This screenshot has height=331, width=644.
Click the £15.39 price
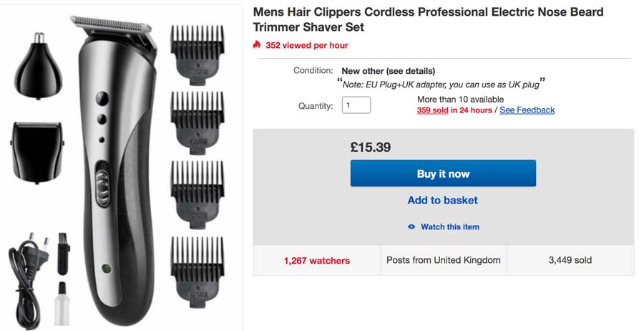point(371,148)
